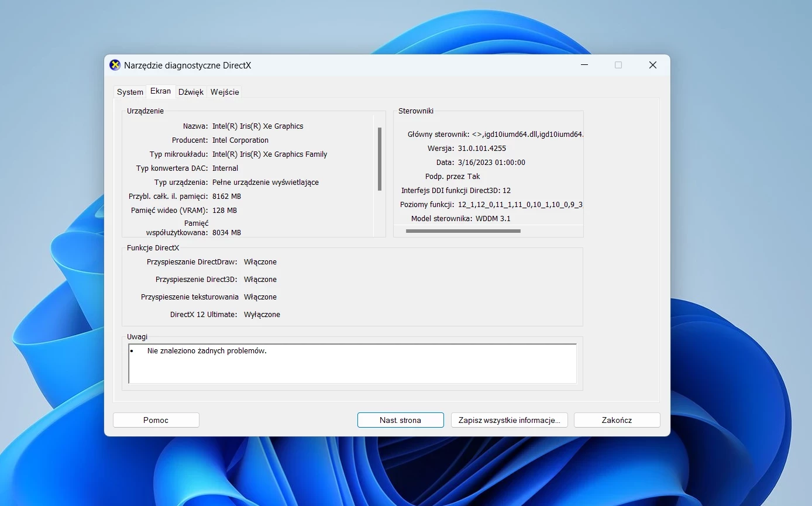Exit with the Zakończ button

[x=617, y=420]
